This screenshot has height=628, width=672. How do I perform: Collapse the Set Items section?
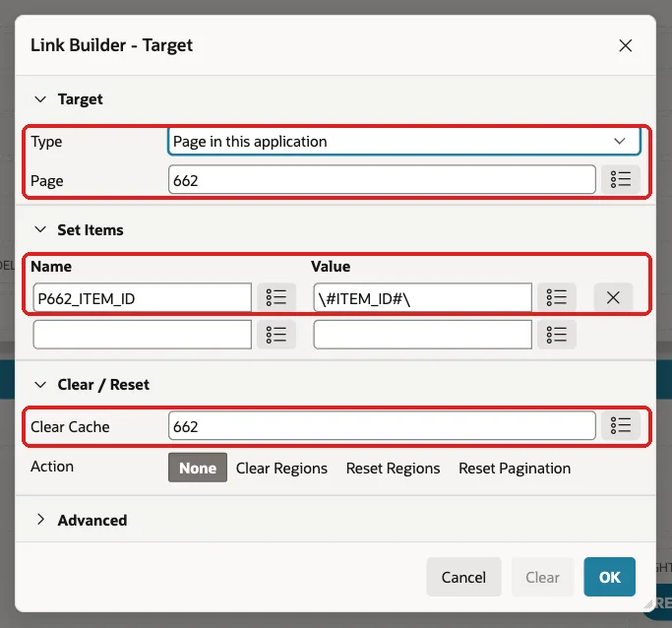pyautogui.click(x=40, y=229)
